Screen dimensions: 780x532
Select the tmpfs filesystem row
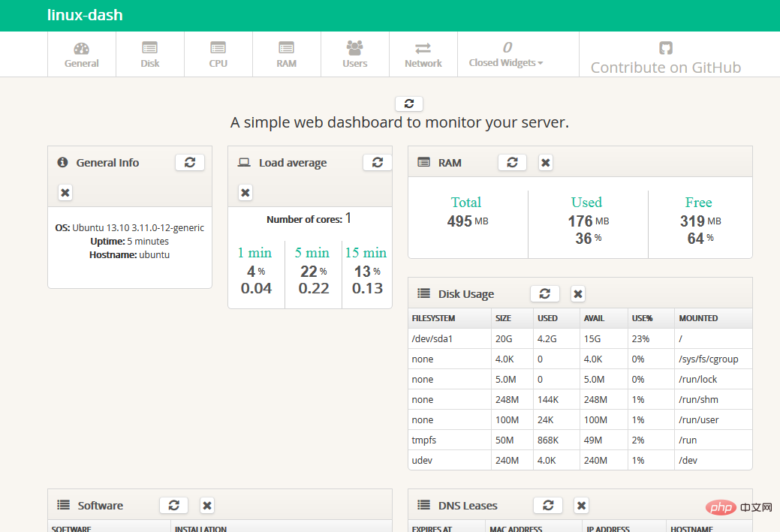[580, 440]
